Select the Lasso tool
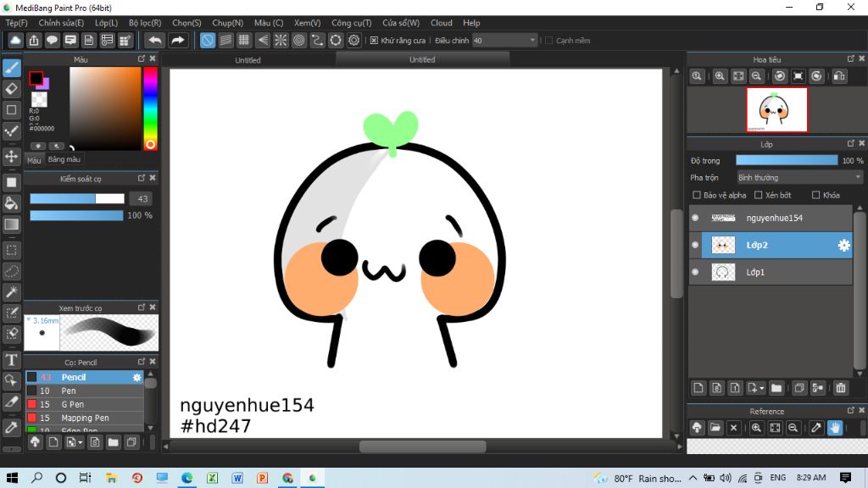Viewport: 868px width, 488px height. click(12, 271)
